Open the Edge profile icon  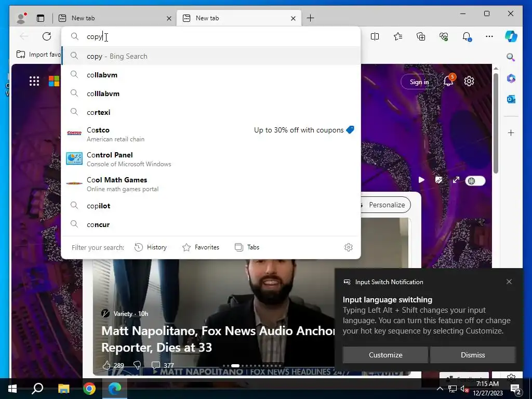pos(21,18)
